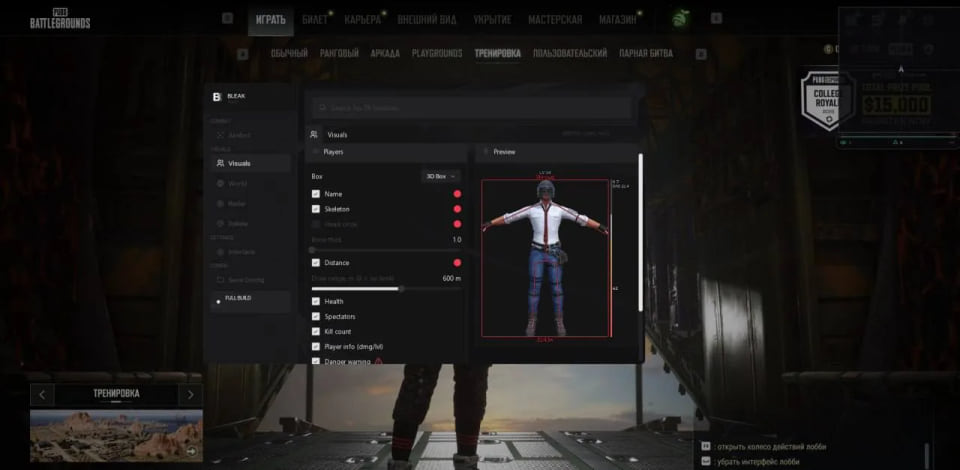
Task: Click the PUBG Battlegrounds logo
Action: 60,19
